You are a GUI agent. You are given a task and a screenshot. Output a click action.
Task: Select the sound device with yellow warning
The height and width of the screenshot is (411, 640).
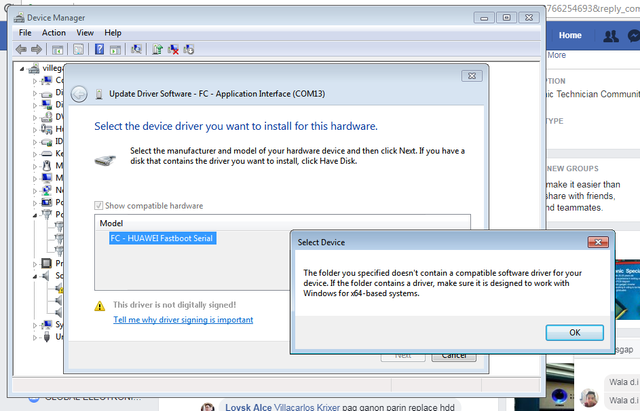59,288
